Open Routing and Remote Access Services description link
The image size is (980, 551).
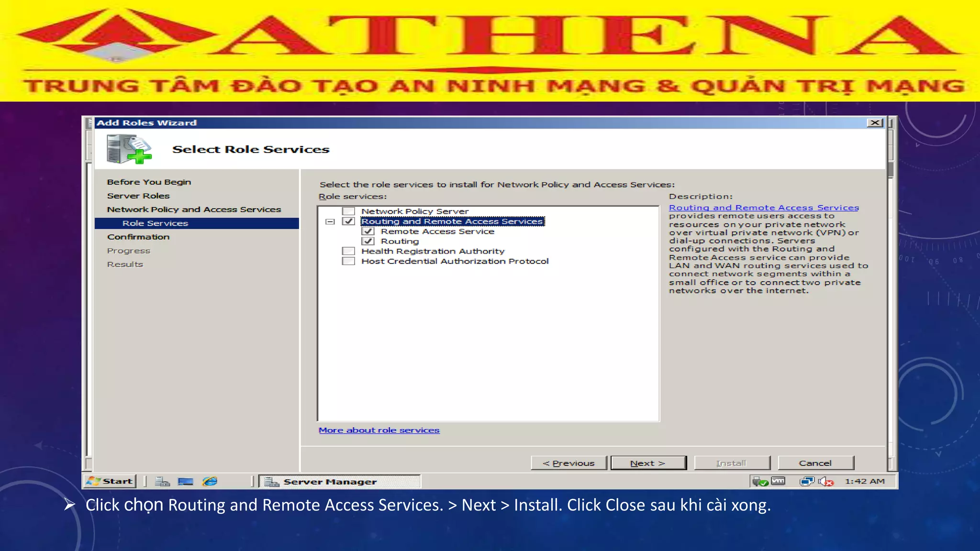click(764, 208)
